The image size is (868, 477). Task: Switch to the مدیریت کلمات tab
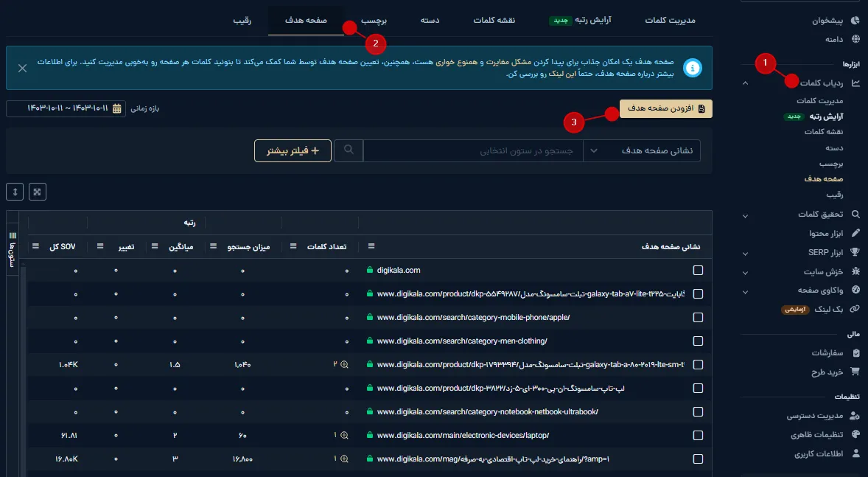pos(670,21)
